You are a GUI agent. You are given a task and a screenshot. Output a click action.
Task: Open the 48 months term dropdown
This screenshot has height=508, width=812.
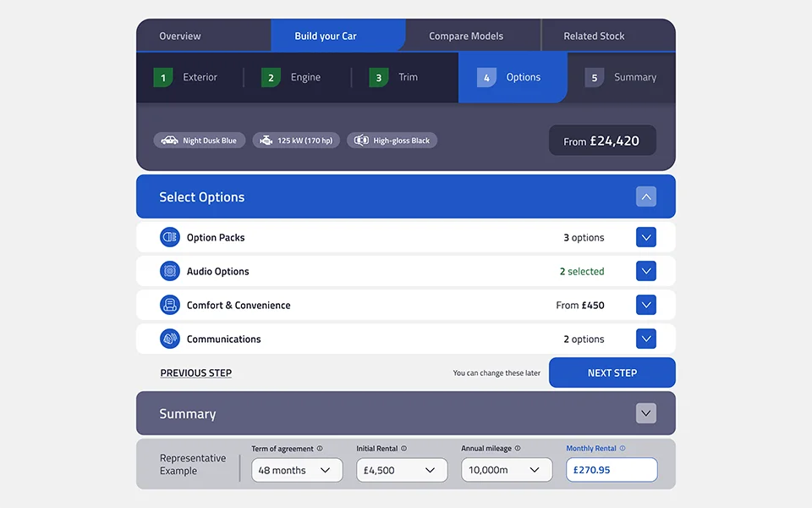[x=296, y=470]
